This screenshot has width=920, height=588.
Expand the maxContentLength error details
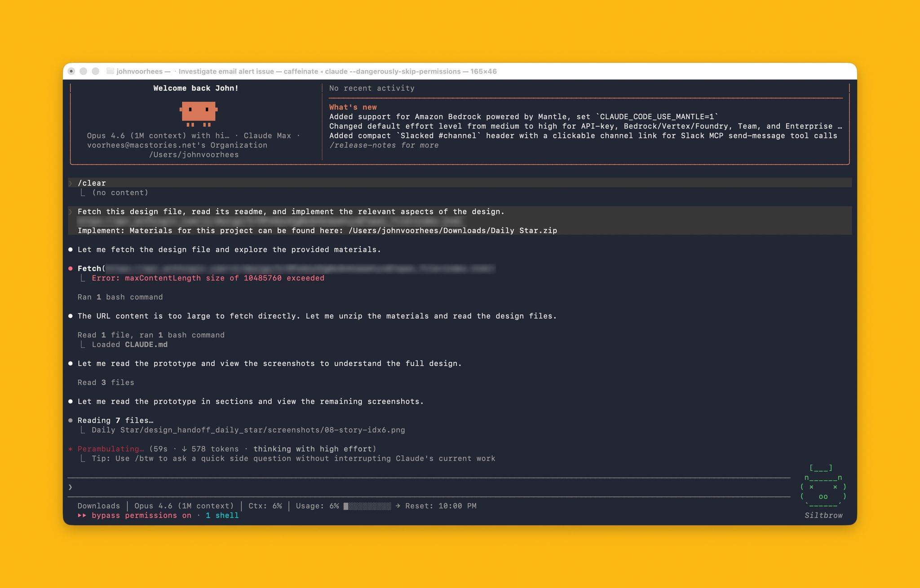207,278
